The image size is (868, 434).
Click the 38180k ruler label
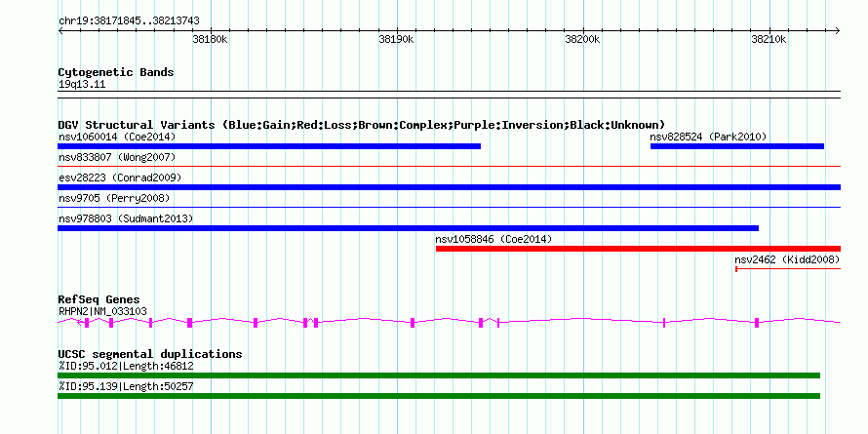point(211,40)
